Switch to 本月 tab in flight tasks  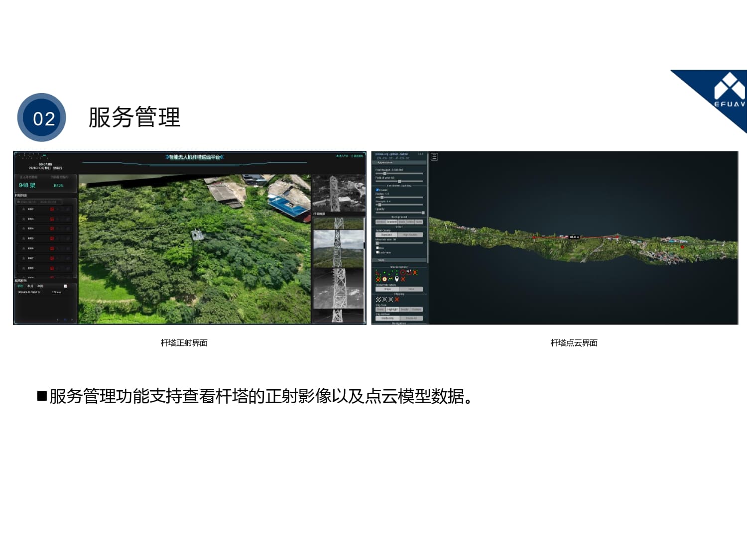pyautogui.click(x=30, y=286)
